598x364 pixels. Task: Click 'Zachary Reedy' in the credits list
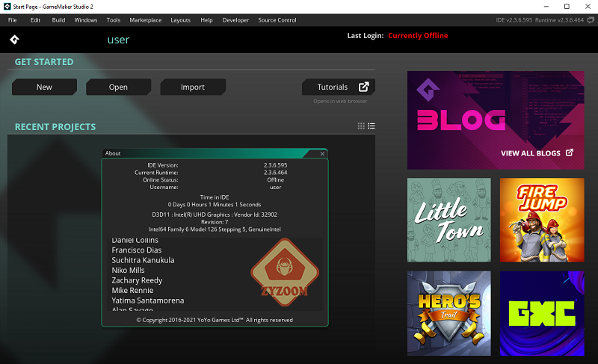coord(137,280)
